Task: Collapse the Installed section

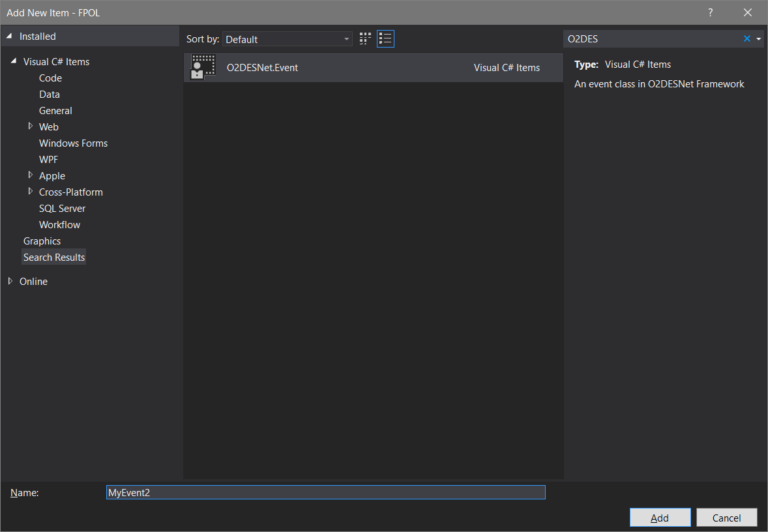Action: pyautogui.click(x=9, y=37)
